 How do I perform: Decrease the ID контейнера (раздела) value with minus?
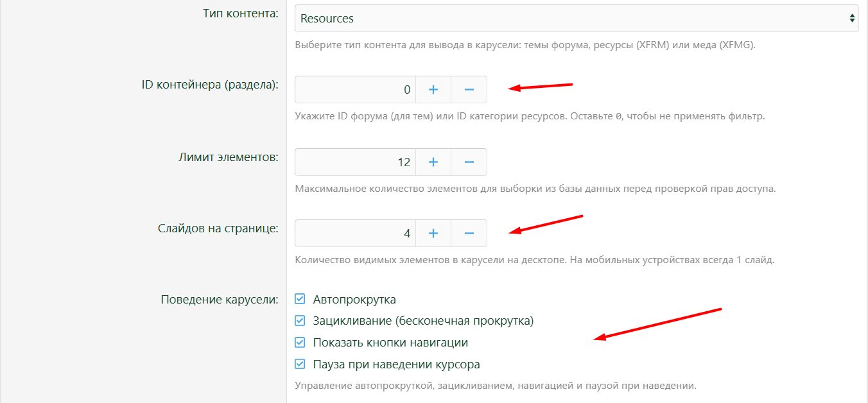(469, 90)
